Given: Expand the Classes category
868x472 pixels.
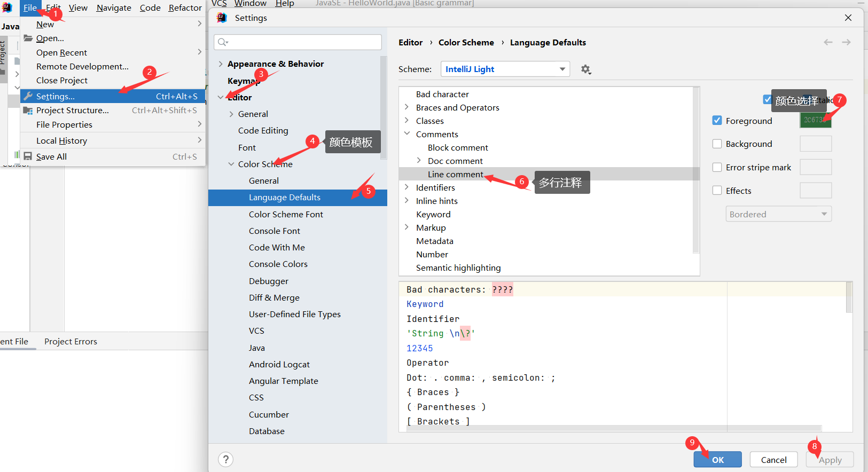Looking at the screenshot, I should click(x=406, y=121).
